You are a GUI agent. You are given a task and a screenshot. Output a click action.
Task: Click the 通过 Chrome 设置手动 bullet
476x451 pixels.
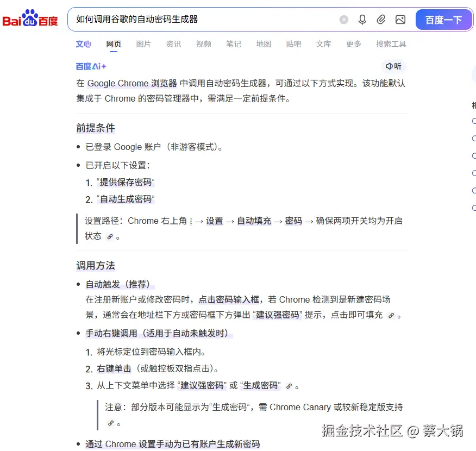(172, 444)
